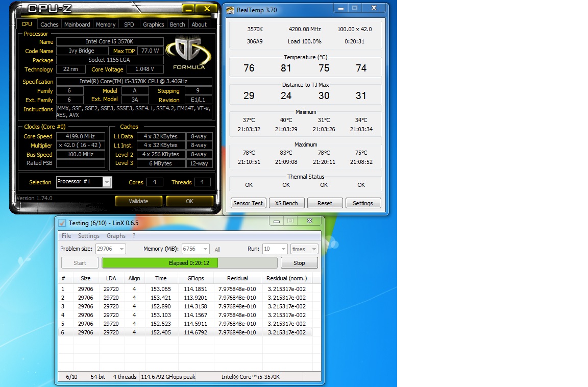Click the RealTemp title bar app icon
This screenshot has width=588, height=387.
pyautogui.click(x=230, y=10)
